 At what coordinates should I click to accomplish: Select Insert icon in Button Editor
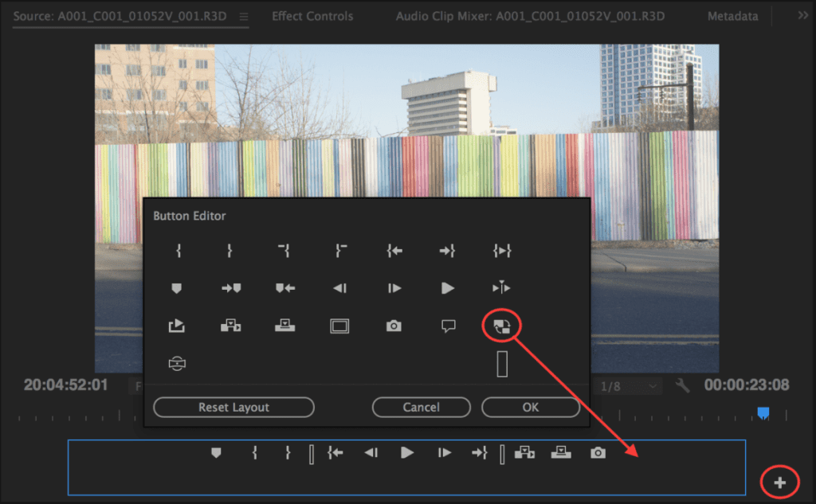(230, 326)
